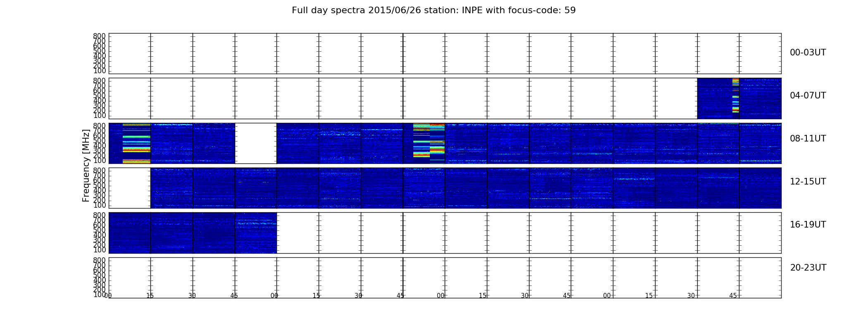
Task: Click the bright red burst in the 04-07UT spectrogram
Action: coord(735,95)
